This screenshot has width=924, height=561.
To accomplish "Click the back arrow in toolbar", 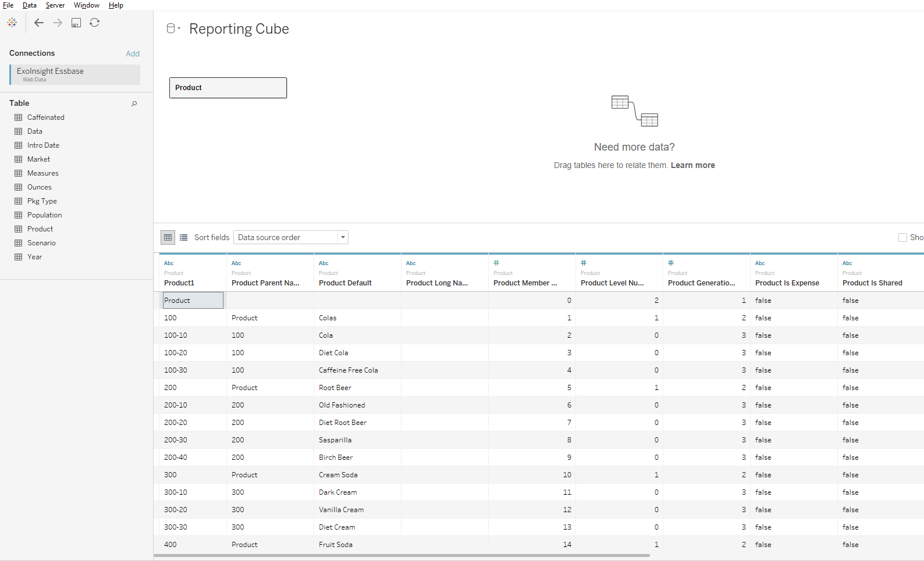I will [39, 23].
